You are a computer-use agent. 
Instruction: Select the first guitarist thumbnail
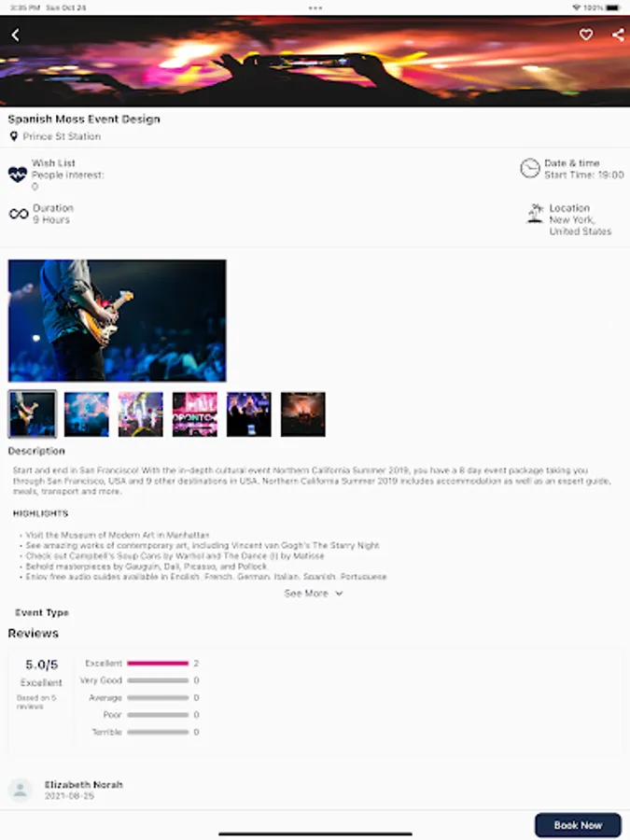[x=32, y=414]
